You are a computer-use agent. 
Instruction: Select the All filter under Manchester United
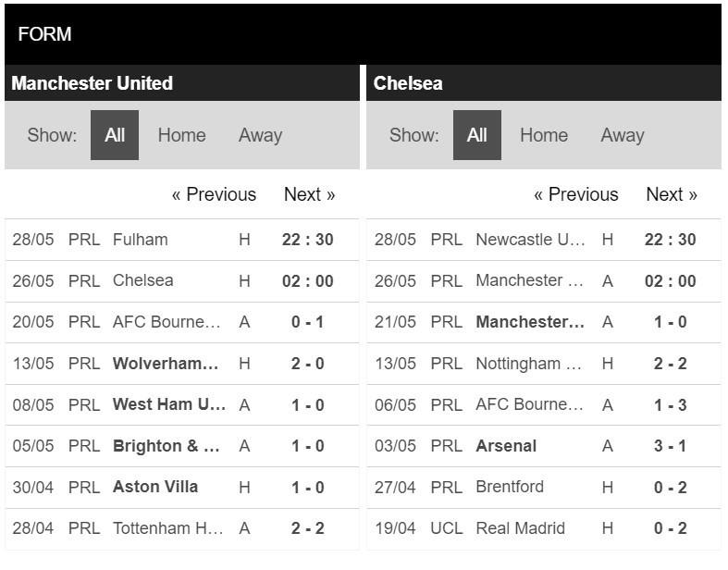click(x=115, y=135)
